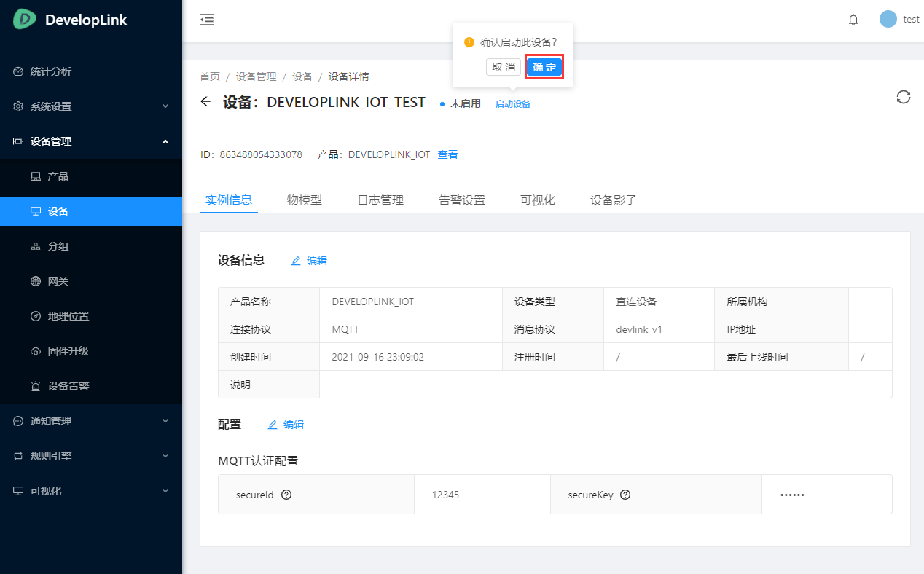Click the DevelopLink logo icon

25,20
